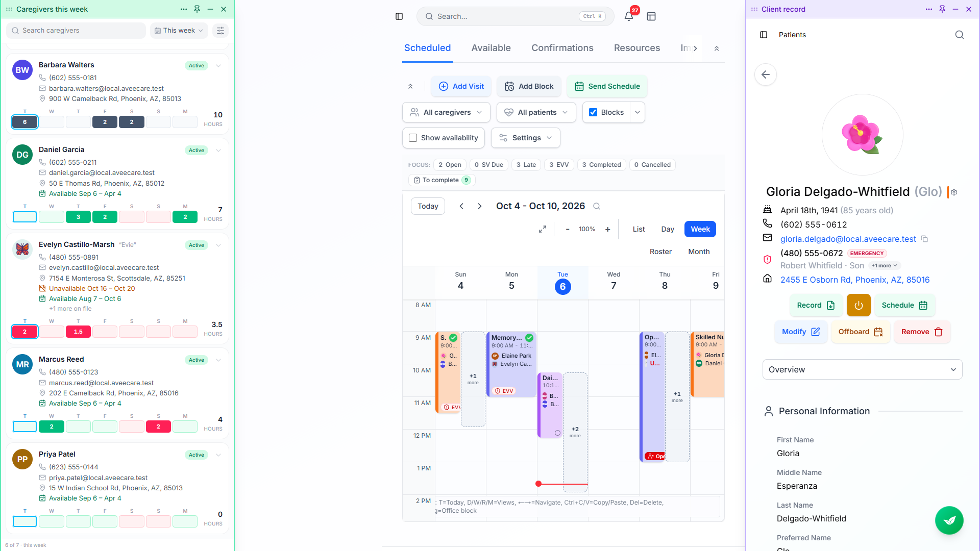Open the All patients dropdown
980x551 pixels.
pyautogui.click(x=536, y=112)
